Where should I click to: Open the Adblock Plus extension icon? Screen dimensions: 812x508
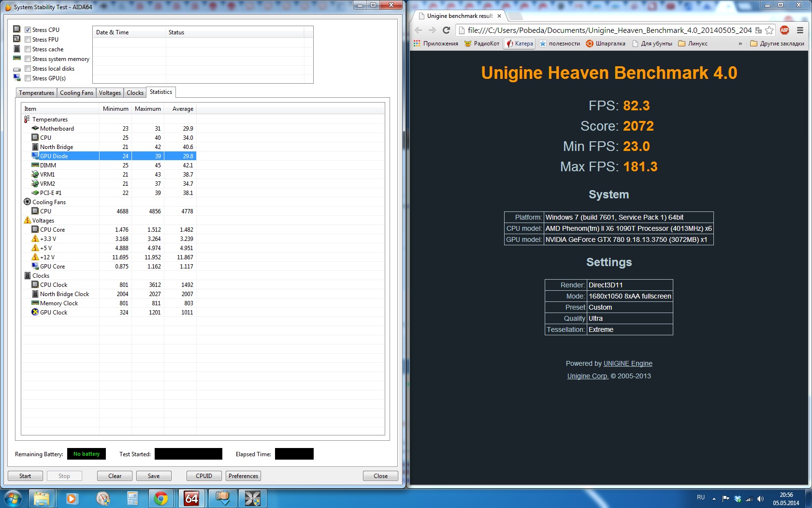784,30
